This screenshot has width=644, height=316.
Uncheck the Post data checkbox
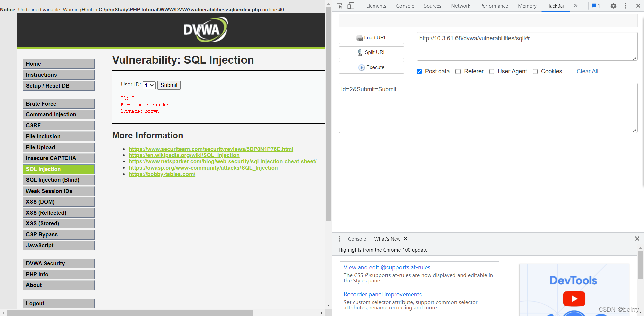point(419,71)
